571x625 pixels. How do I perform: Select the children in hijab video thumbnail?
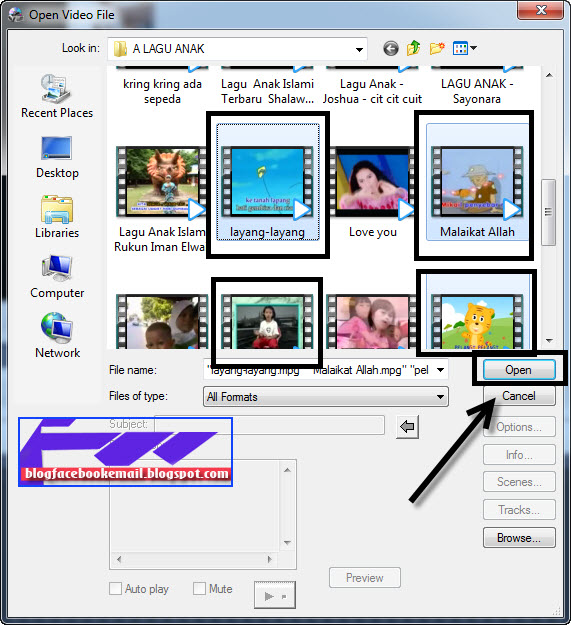162,322
